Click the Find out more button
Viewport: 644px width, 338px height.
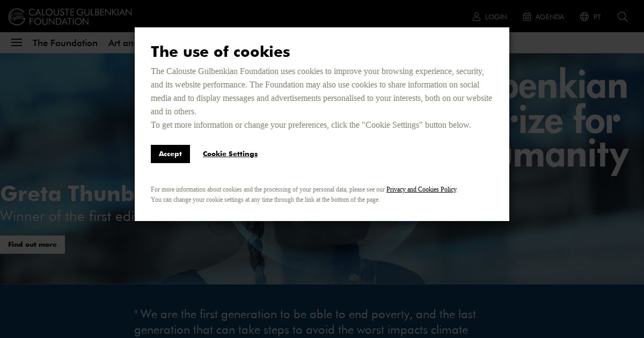point(32,245)
